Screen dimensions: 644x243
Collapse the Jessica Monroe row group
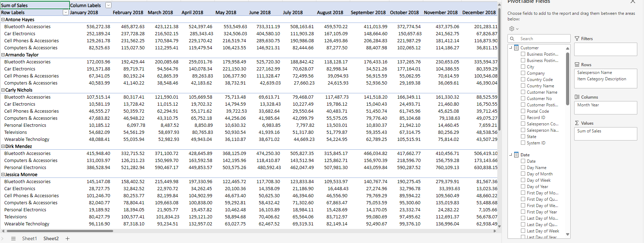tap(3, 175)
